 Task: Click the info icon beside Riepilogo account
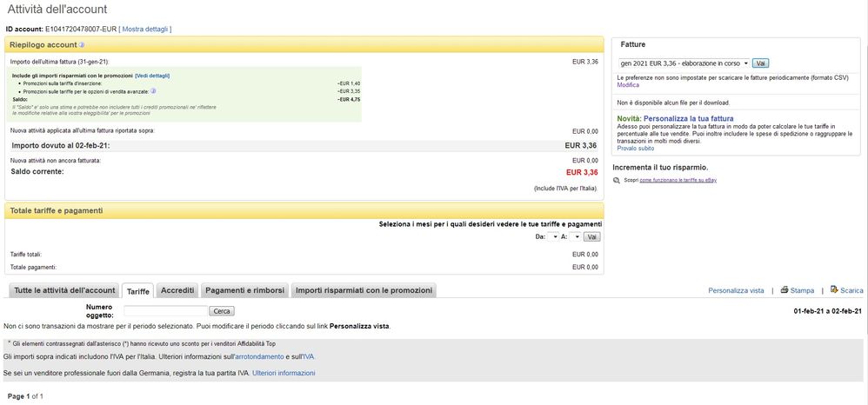coord(82,45)
